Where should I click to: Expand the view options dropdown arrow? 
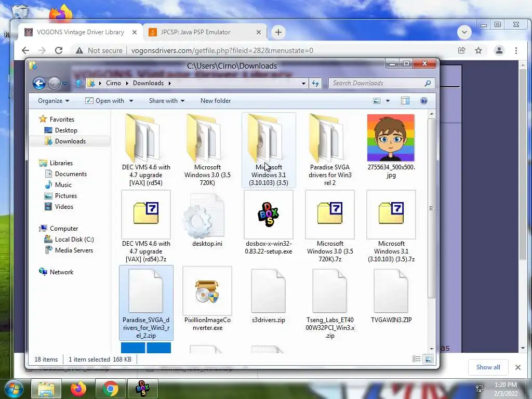(388, 101)
